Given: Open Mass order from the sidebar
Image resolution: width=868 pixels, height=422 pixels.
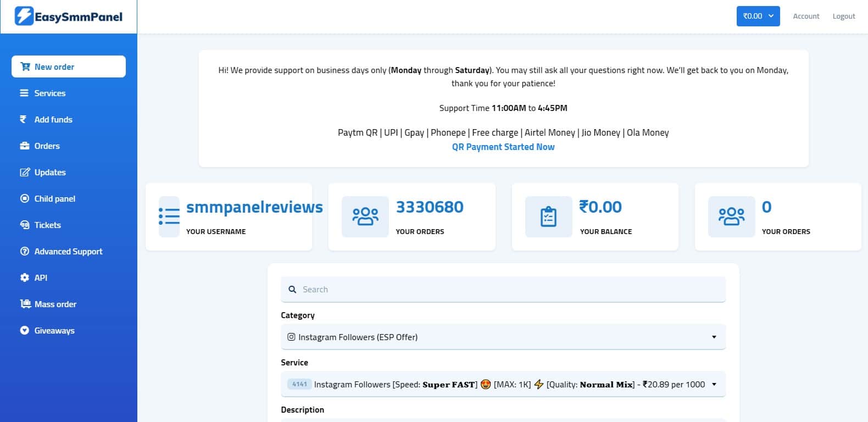Looking at the screenshot, I should 55,304.
